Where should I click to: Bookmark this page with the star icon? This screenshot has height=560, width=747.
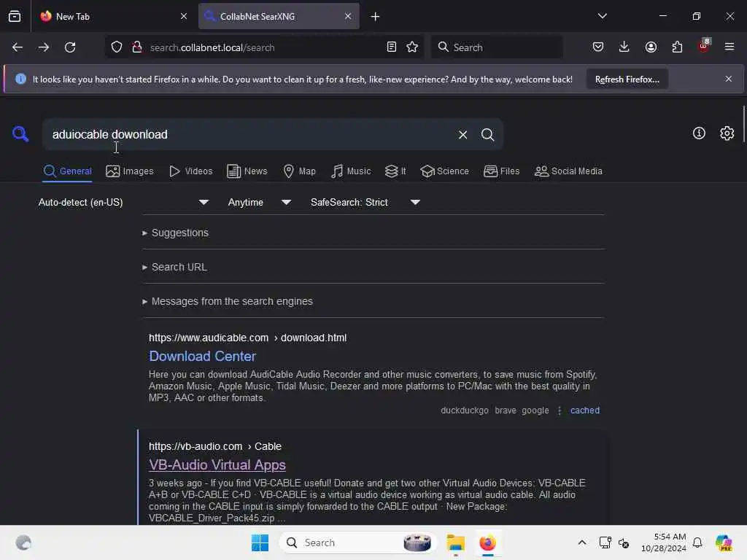pos(412,47)
